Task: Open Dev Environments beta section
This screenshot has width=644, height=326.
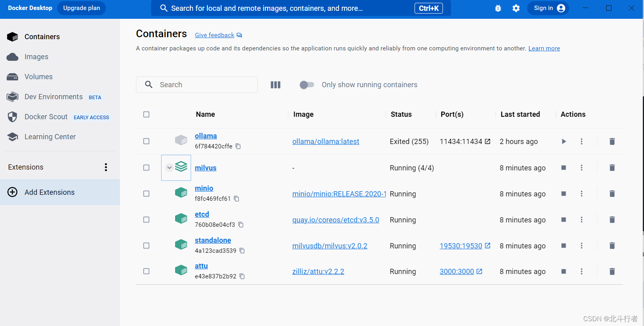Action: [60, 97]
